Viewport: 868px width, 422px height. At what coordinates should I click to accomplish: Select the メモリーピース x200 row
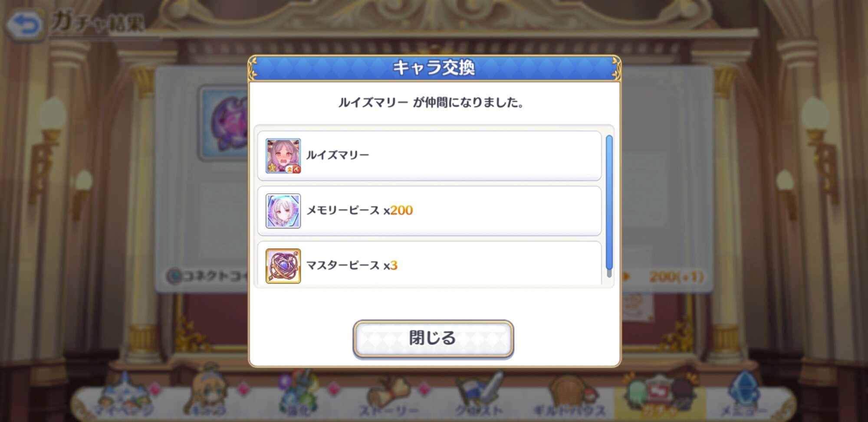[429, 211]
